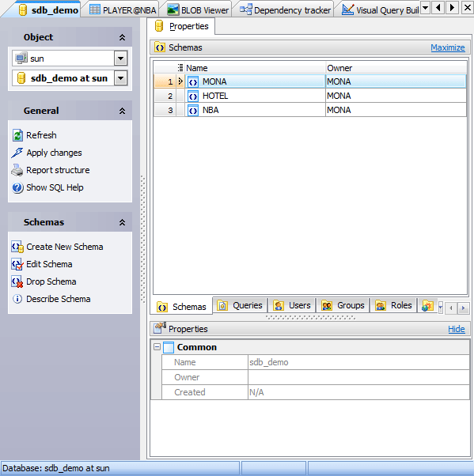Click the Refresh icon in General panel
This screenshot has height=476, width=474.
(x=17, y=135)
